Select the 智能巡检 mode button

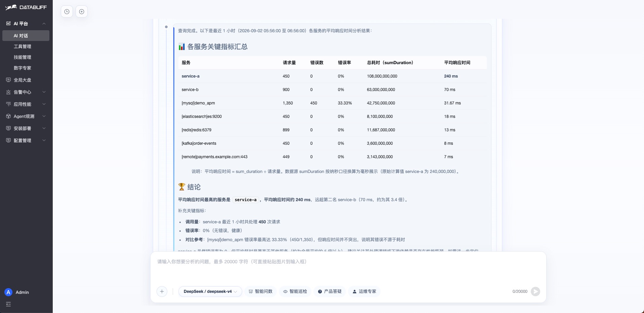click(x=295, y=292)
